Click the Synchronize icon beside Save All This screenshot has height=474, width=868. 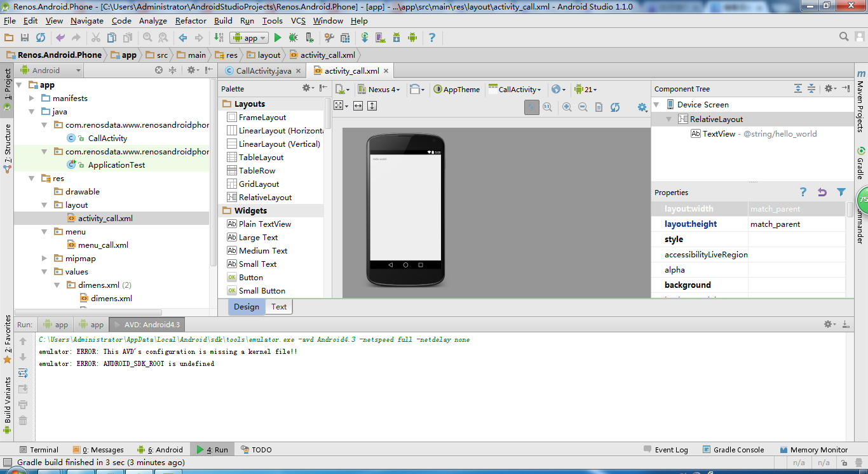point(41,38)
